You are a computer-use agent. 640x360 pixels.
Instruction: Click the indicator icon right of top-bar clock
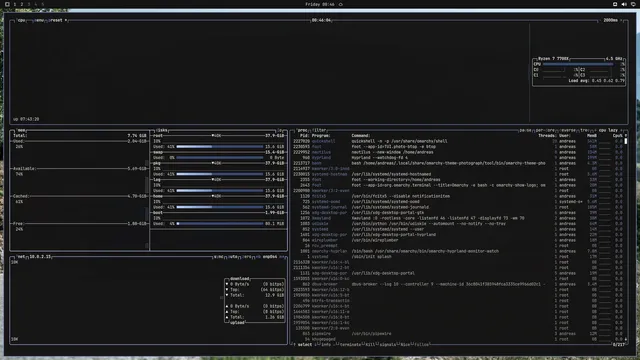coord(340,4)
